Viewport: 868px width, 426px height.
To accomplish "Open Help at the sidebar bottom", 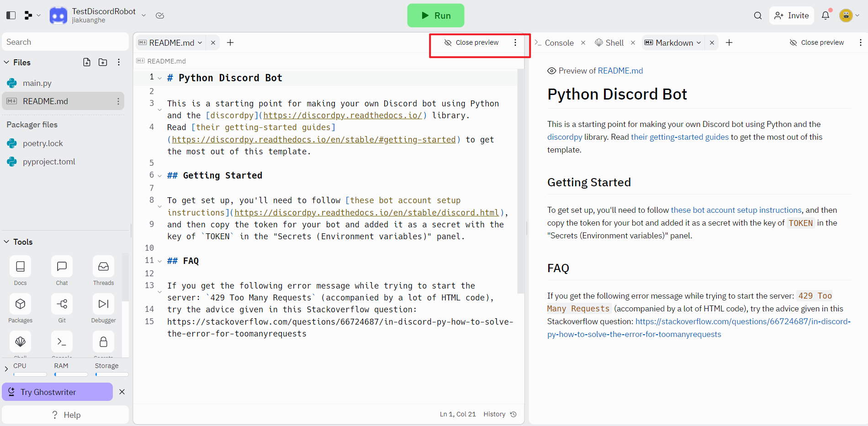I will coord(65,415).
